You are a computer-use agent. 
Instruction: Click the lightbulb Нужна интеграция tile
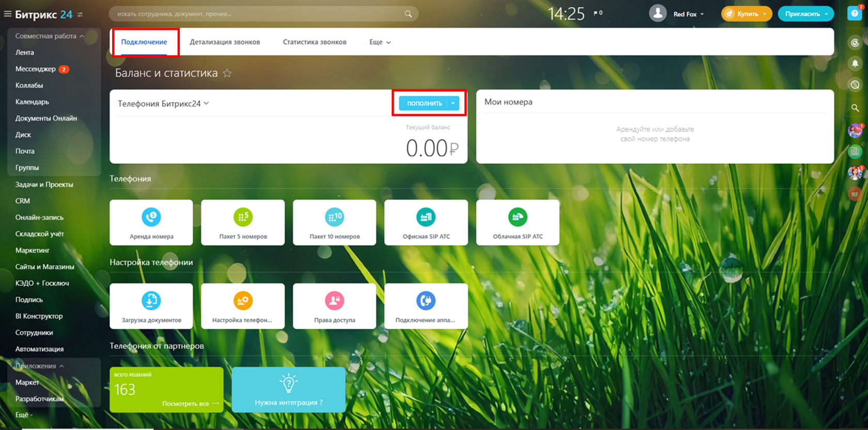(x=288, y=390)
